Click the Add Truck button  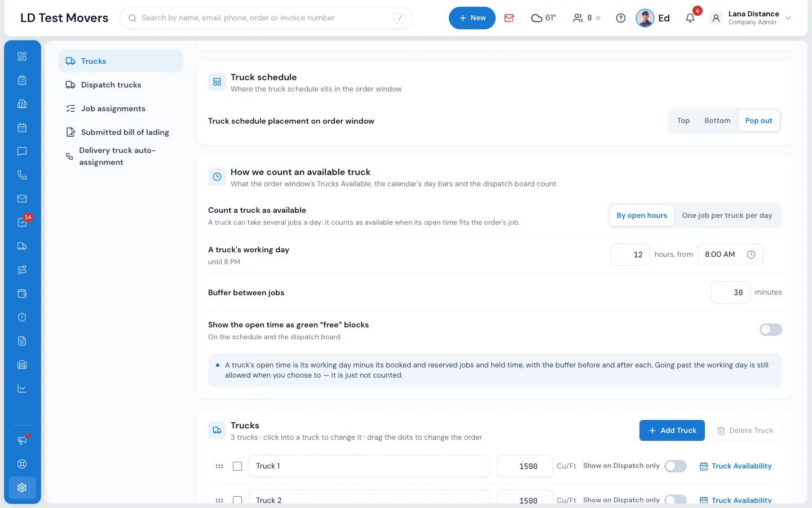[x=672, y=431]
